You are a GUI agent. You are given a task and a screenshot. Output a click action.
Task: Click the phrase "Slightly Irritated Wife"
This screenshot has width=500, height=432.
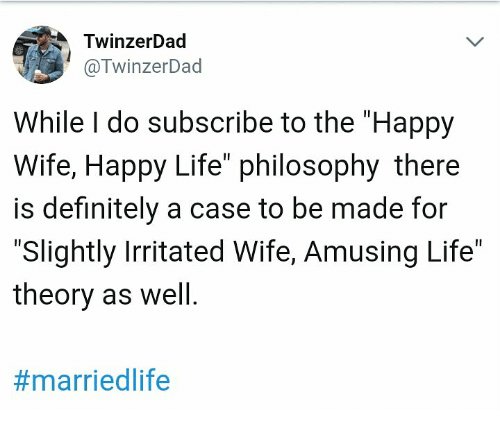click(x=159, y=253)
